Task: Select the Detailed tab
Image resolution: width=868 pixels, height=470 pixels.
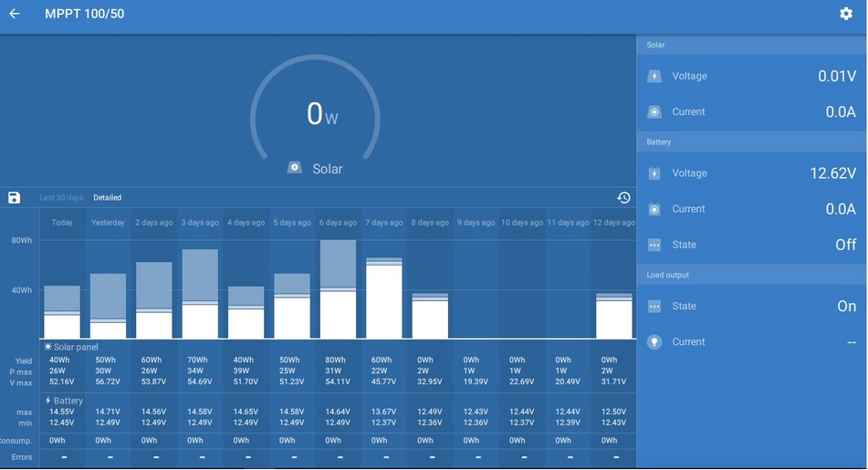Action: (108, 198)
